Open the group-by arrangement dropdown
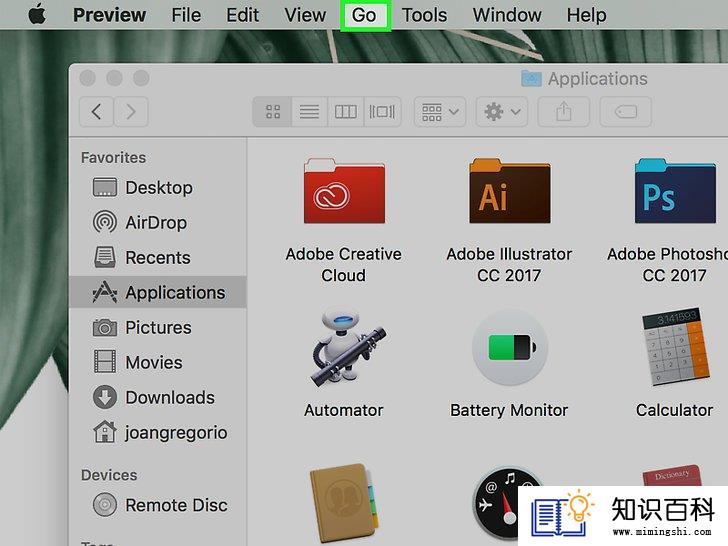The height and width of the screenshot is (546, 728). (440, 111)
